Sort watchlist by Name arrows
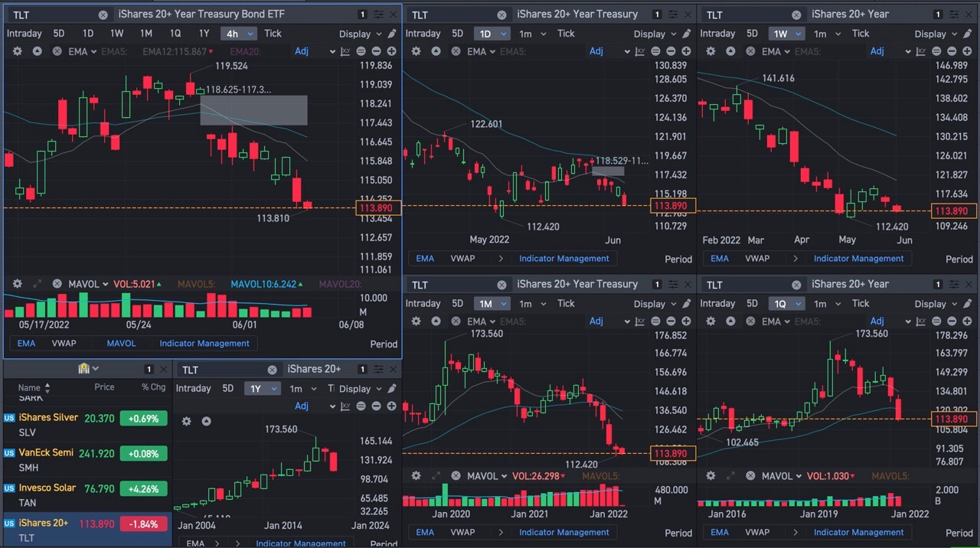980x548 pixels. point(47,388)
